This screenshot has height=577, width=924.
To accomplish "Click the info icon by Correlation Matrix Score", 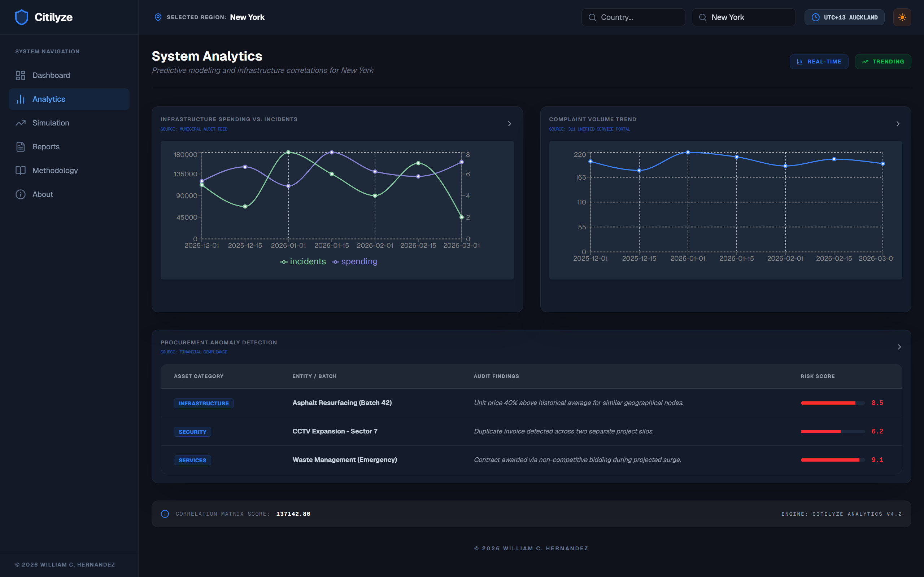I will [165, 514].
